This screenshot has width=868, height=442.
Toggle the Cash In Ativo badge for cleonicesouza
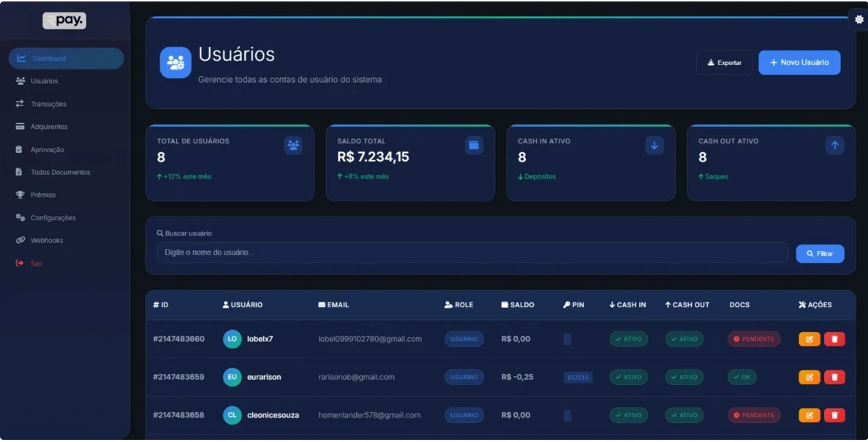(x=628, y=415)
